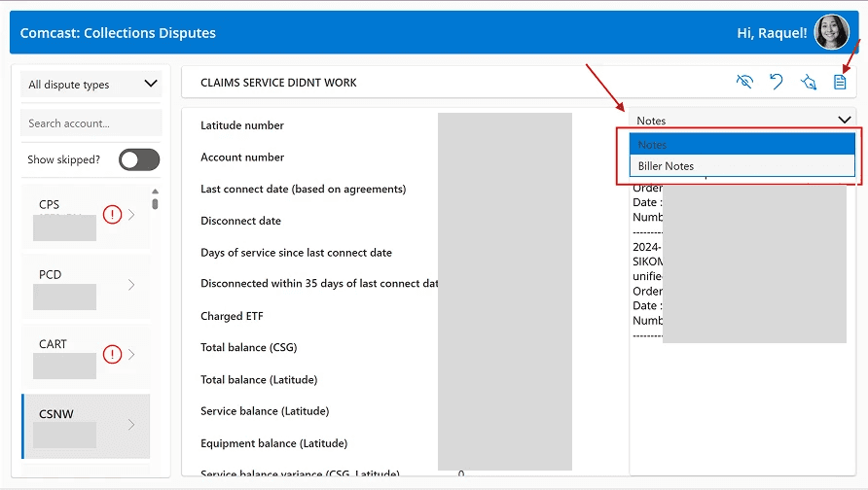Open the notes document icon
Screen dimensions: 868x490
[x=840, y=82]
